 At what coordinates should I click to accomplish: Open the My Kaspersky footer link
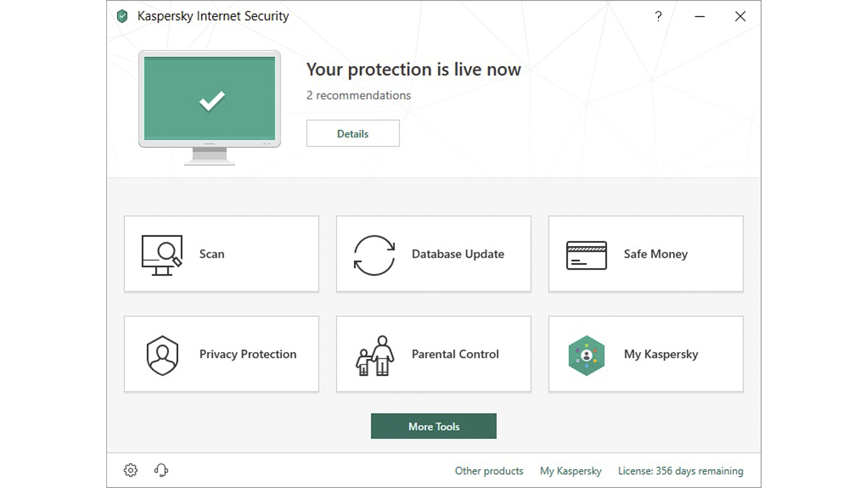point(571,471)
